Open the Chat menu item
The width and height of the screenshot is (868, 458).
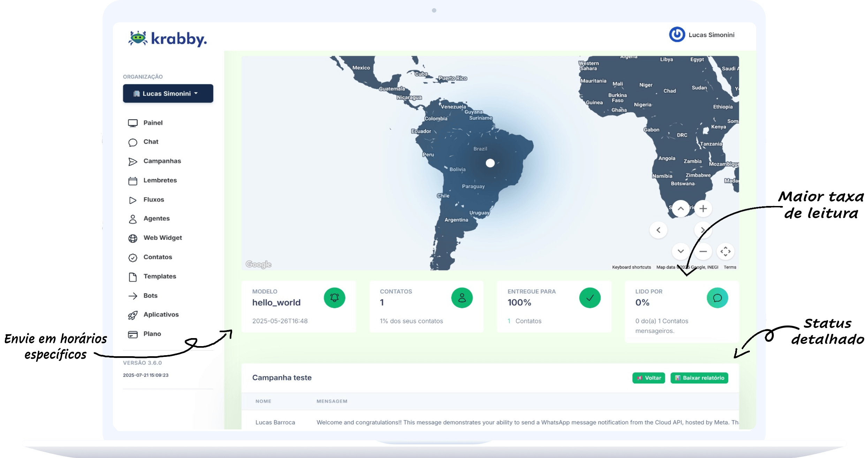coord(151,142)
